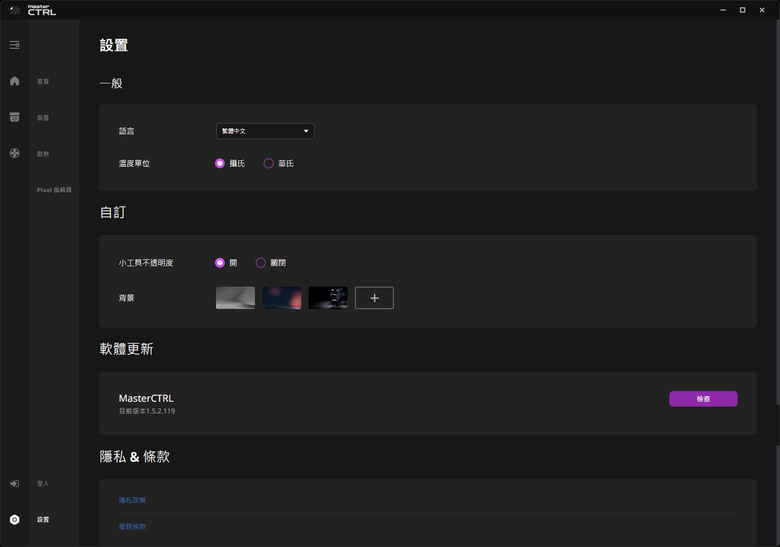Screen dimensions: 780x547
Task: Click the hexagon settings icon
Action: pos(14,520)
